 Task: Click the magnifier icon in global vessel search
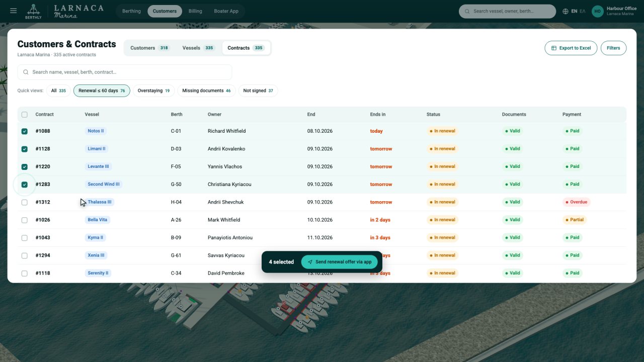(x=467, y=11)
